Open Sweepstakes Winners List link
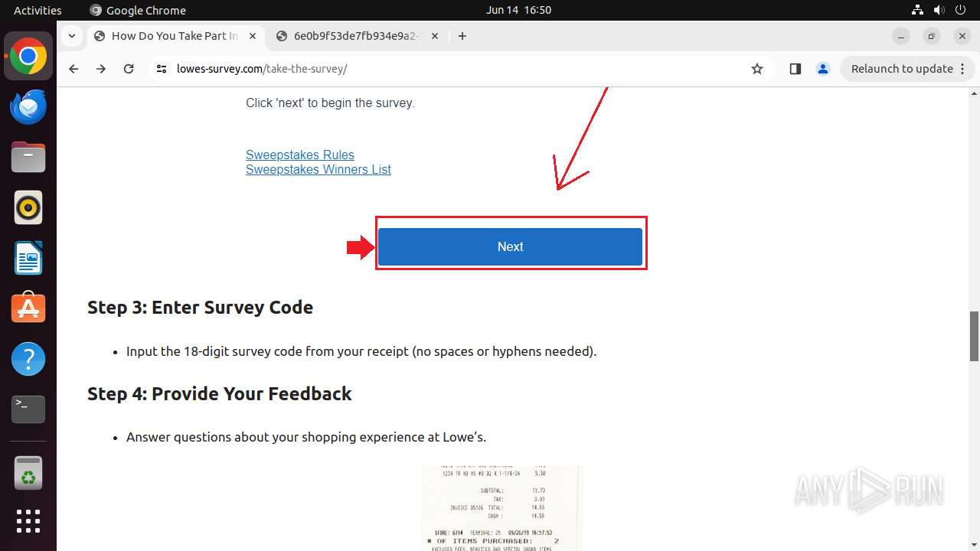 coord(318,169)
